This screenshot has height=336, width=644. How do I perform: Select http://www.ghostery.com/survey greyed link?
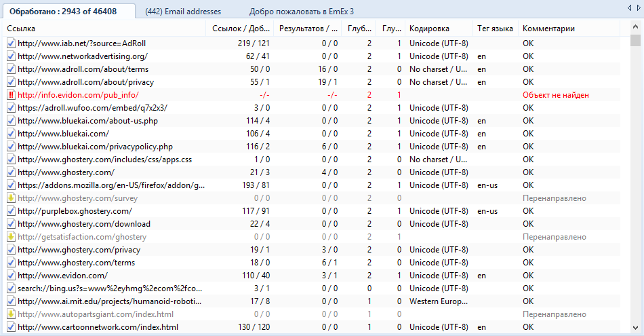[x=78, y=198]
